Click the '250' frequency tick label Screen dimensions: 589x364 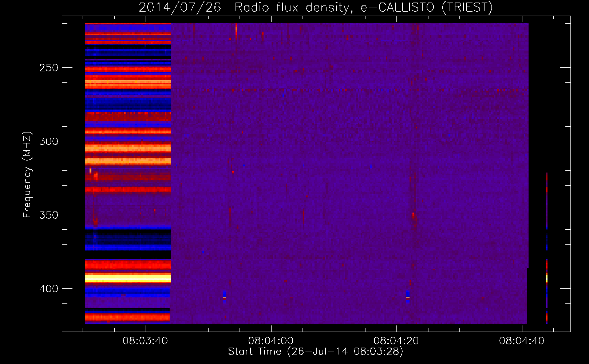(x=49, y=68)
